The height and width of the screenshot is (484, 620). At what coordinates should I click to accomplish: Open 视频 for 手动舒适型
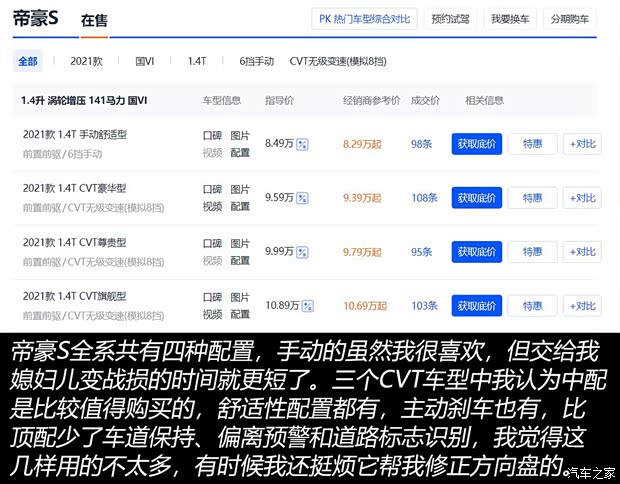tap(212, 153)
